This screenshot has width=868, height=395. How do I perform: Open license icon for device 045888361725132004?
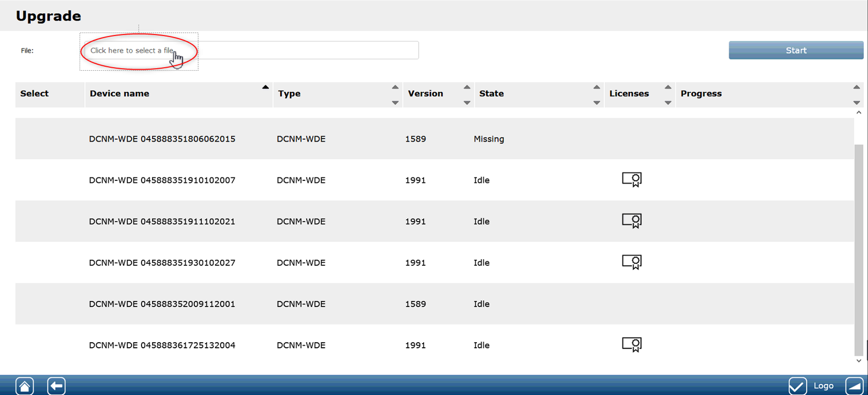631,344
